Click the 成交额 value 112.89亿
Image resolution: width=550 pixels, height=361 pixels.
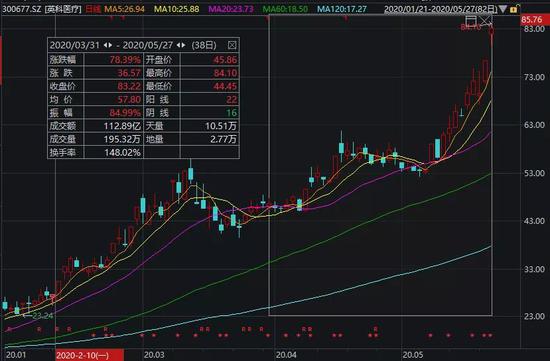pyautogui.click(x=122, y=126)
